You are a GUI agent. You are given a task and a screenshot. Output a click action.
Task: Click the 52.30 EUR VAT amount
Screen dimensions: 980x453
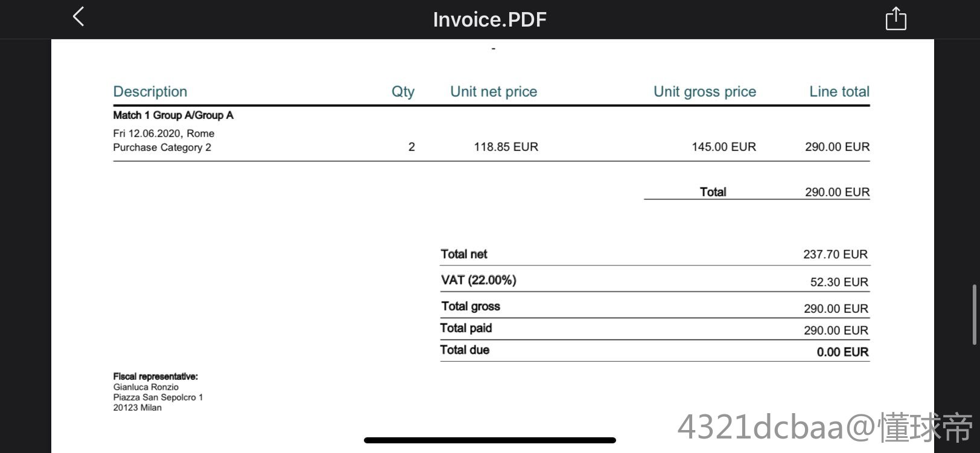[839, 282]
